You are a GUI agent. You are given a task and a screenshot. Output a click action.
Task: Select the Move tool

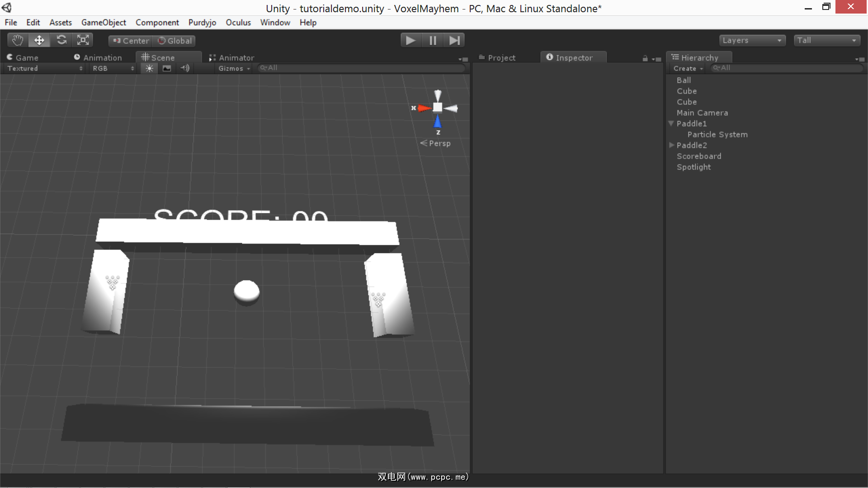click(x=39, y=40)
